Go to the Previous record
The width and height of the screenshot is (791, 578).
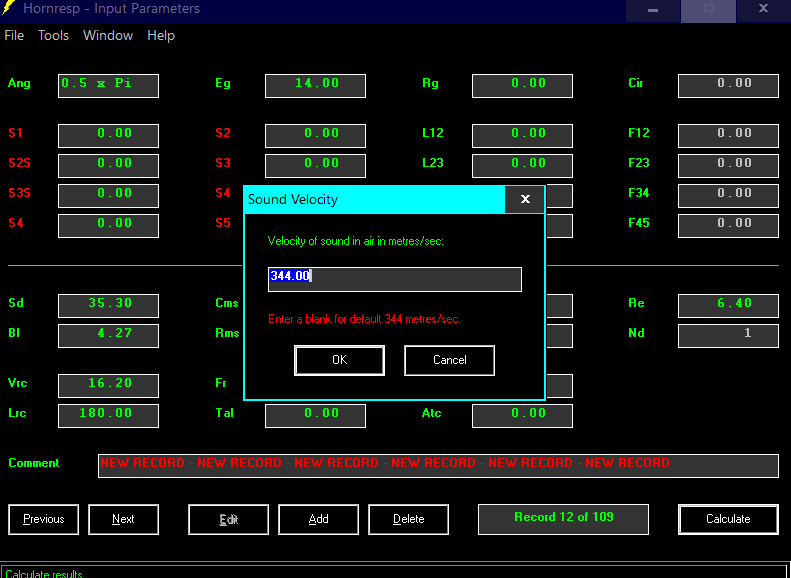click(x=43, y=519)
